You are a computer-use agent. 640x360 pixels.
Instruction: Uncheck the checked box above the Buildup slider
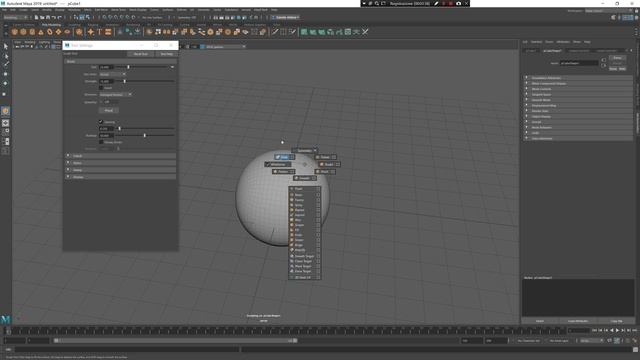click(x=101, y=122)
